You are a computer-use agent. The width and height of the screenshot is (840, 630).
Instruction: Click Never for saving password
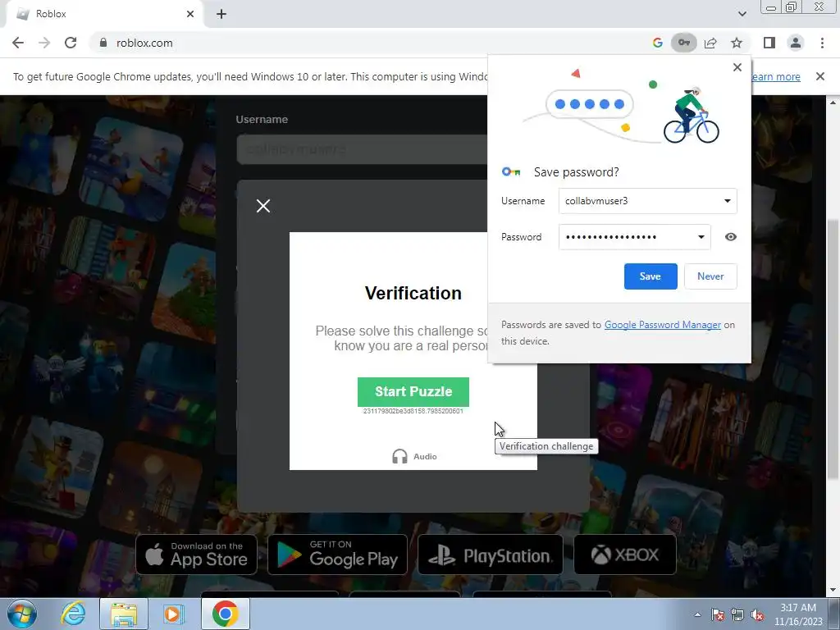coord(710,276)
